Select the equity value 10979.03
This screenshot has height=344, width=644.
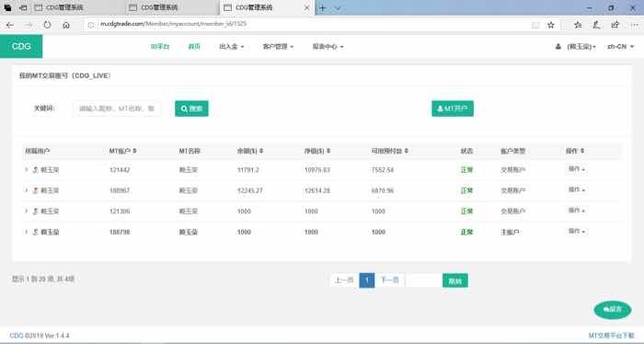point(317,170)
